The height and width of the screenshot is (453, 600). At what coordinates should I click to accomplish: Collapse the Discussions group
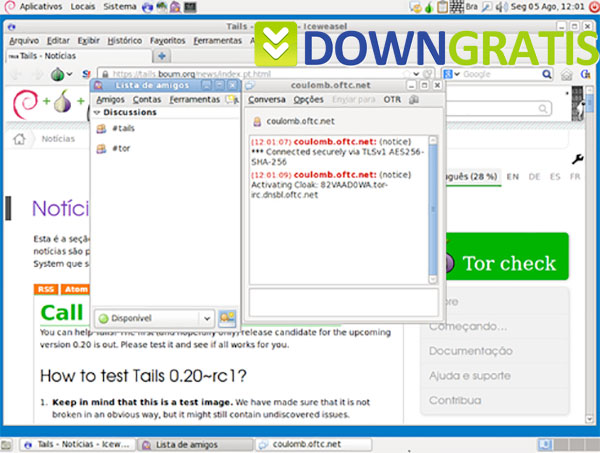coord(98,113)
